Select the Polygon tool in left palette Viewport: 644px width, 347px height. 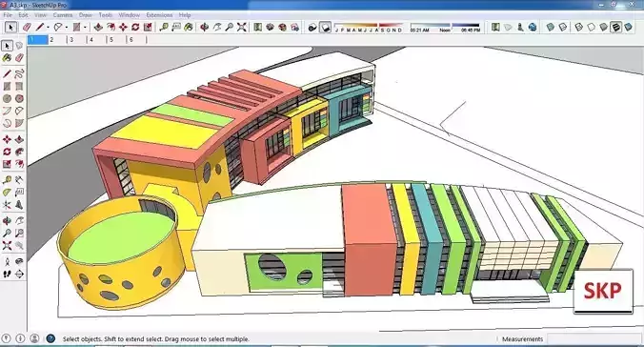(19, 99)
